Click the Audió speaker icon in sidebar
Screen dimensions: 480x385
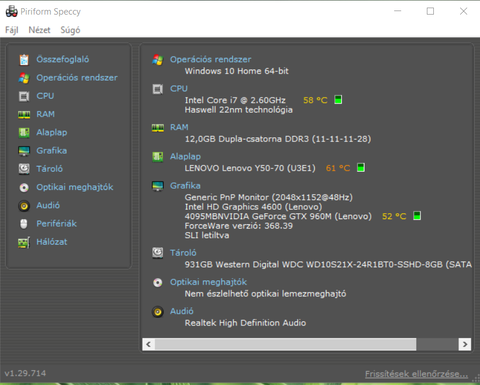24,206
